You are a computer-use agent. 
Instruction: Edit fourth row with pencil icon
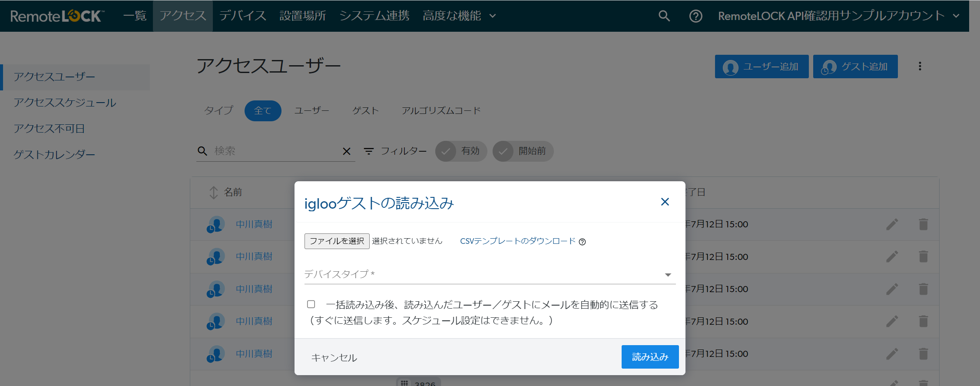click(x=892, y=321)
